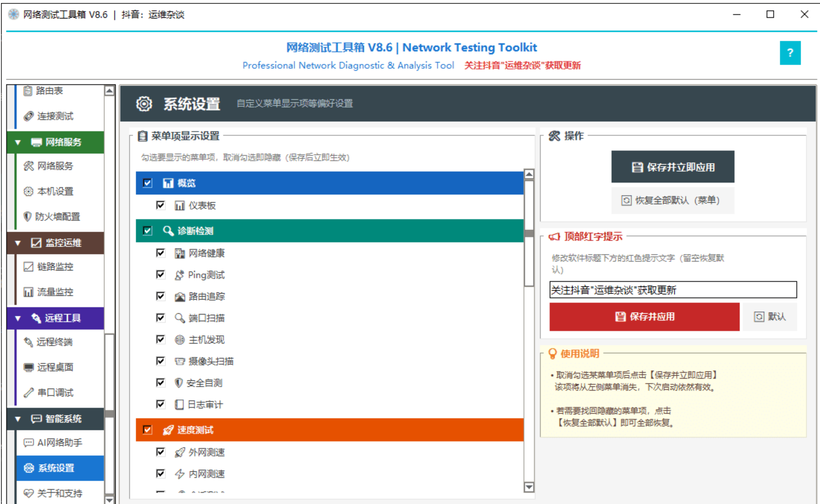Click the red hint text input field

[x=673, y=290]
